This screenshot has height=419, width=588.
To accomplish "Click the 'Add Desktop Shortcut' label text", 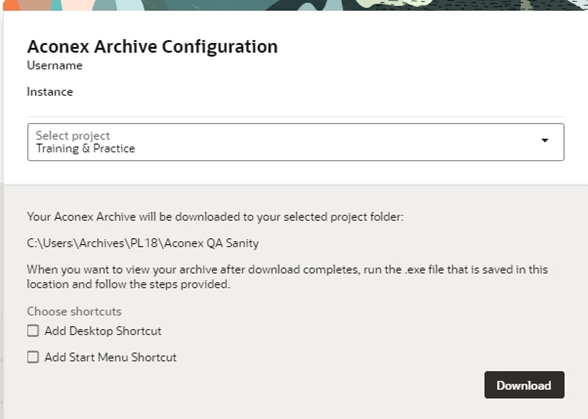I will click(x=103, y=331).
